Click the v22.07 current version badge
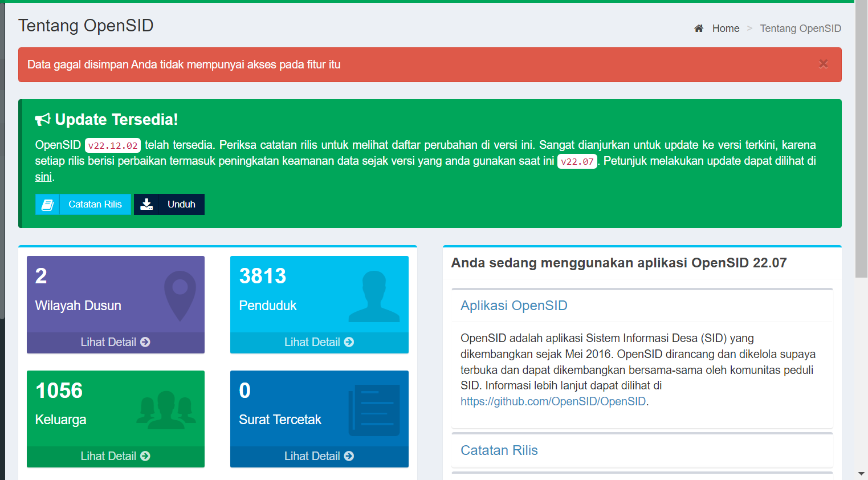This screenshot has width=868, height=480. pyautogui.click(x=577, y=161)
